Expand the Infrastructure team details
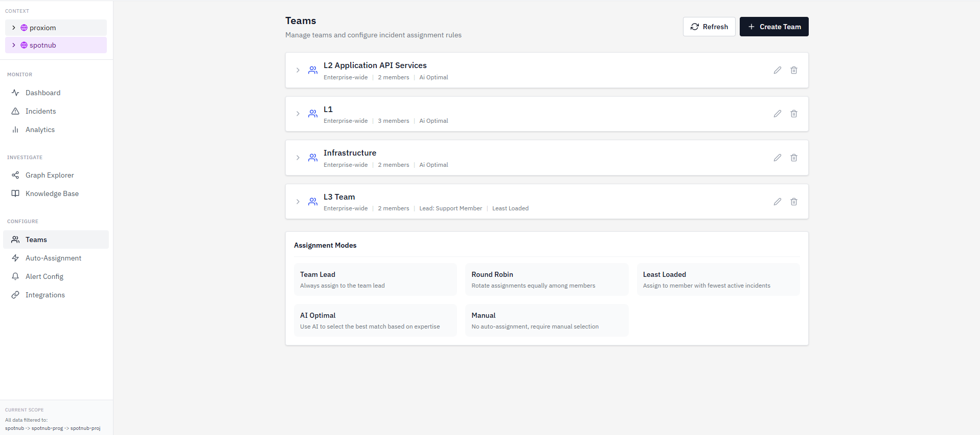 pos(298,158)
